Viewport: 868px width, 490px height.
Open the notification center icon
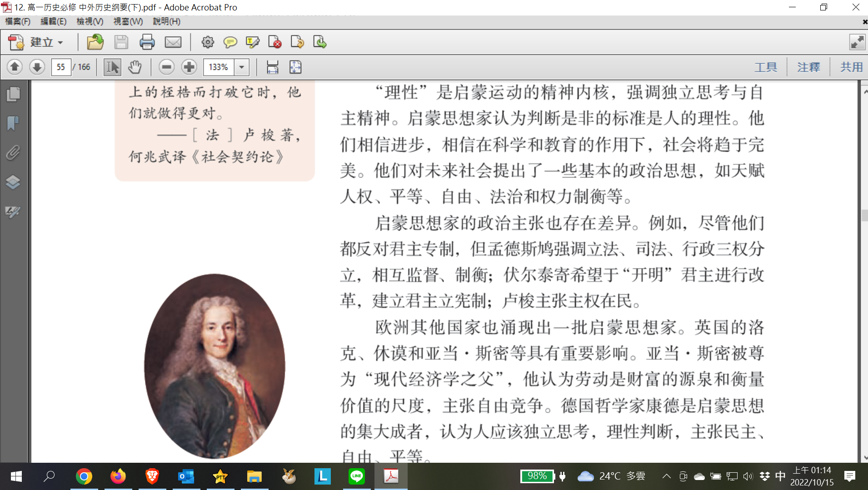(x=849, y=476)
